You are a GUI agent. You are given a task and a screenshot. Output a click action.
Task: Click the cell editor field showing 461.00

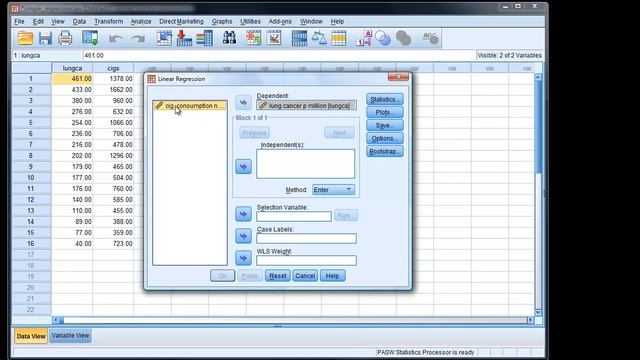coord(279,55)
